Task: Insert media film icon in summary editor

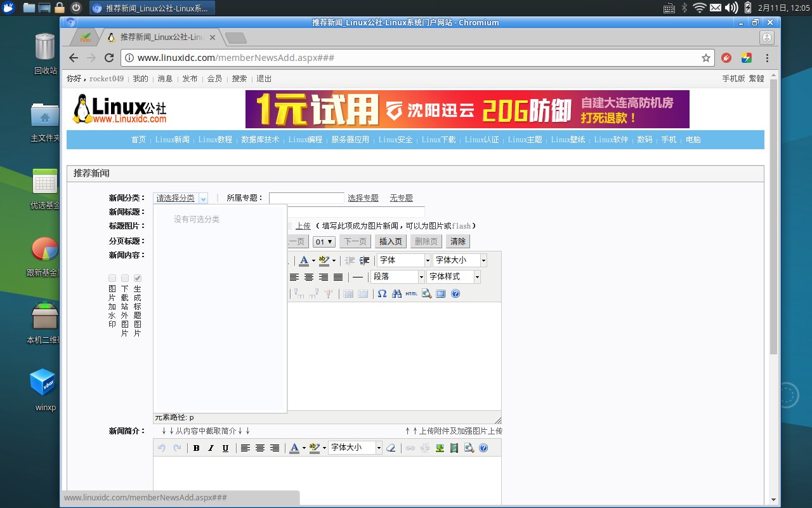Action: 454,448
